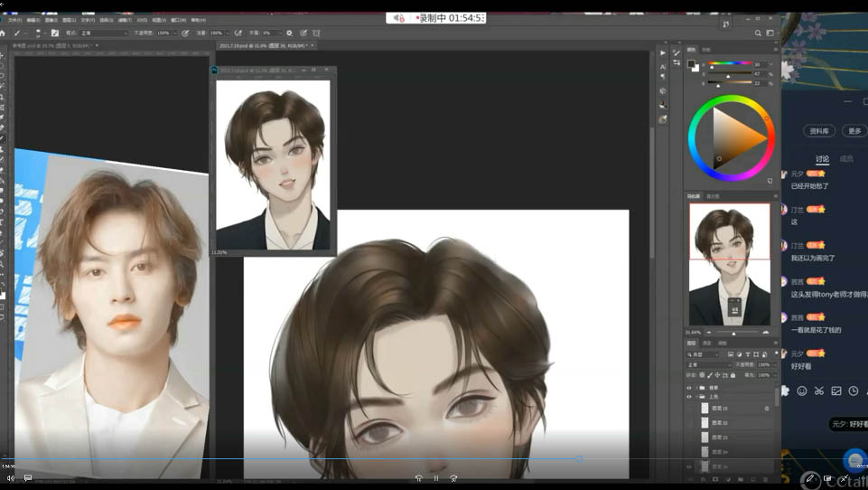Image resolution: width=868 pixels, height=490 pixels.
Task: Click the play Actions panel icon
Action: pos(663,52)
